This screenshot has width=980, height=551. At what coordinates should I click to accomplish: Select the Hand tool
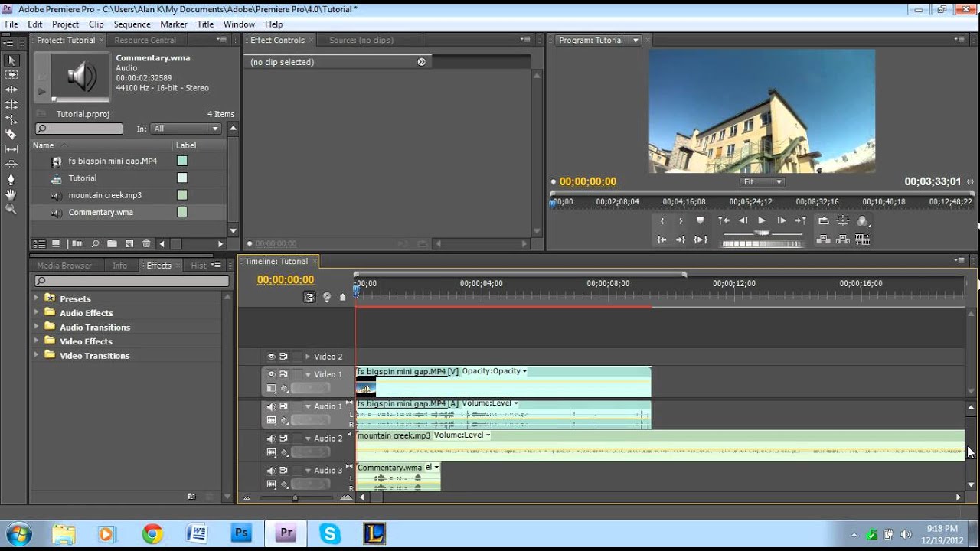click(x=11, y=194)
